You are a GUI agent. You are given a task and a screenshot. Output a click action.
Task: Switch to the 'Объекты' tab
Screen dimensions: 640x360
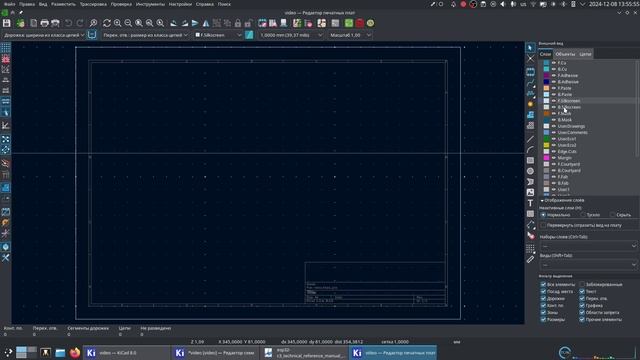coord(565,54)
